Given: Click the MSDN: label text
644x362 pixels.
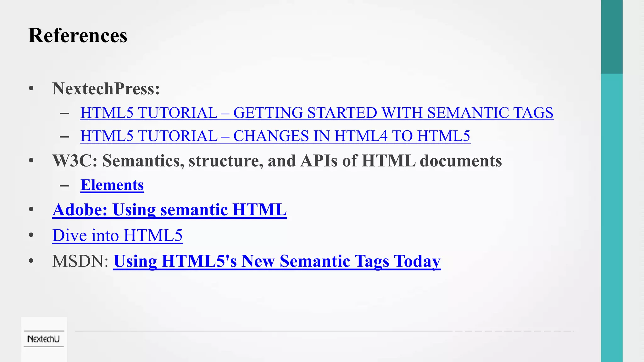Looking at the screenshot, I should (80, 261).
